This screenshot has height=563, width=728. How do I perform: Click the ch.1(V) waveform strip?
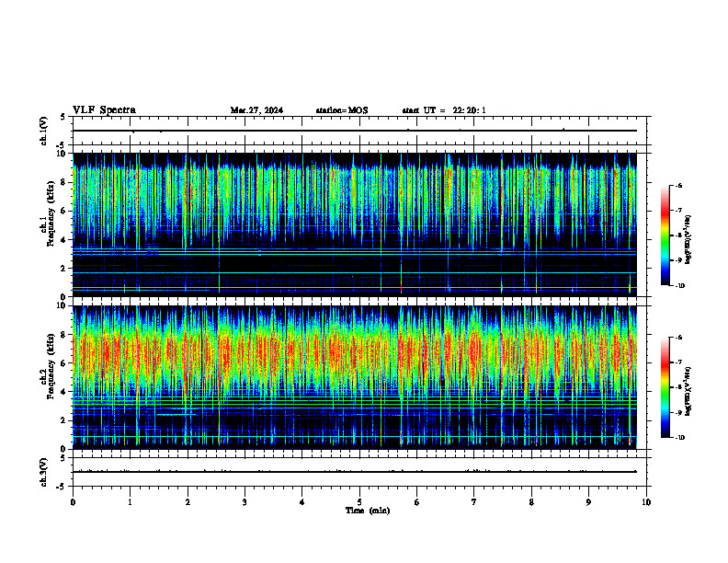(x=359, y=131)
